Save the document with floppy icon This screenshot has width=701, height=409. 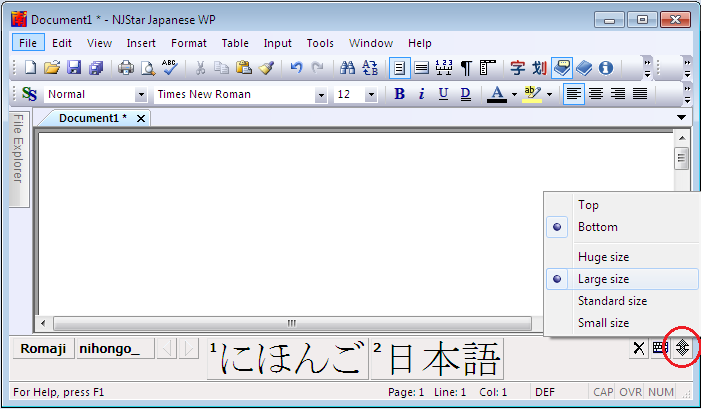coord(74,68)
